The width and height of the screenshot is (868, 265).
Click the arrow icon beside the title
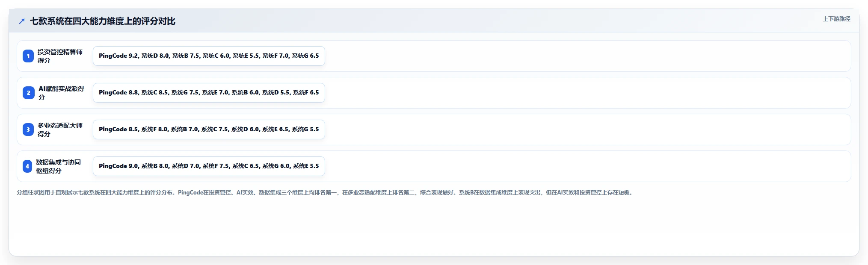[x=22, y=21]
